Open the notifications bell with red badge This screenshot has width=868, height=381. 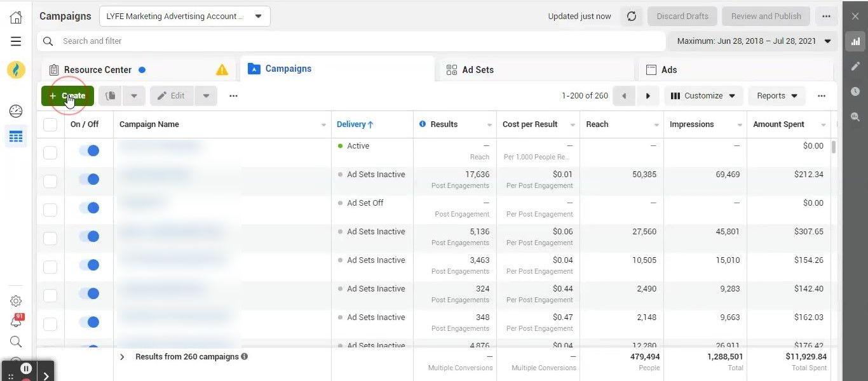[x=16, y=321]
